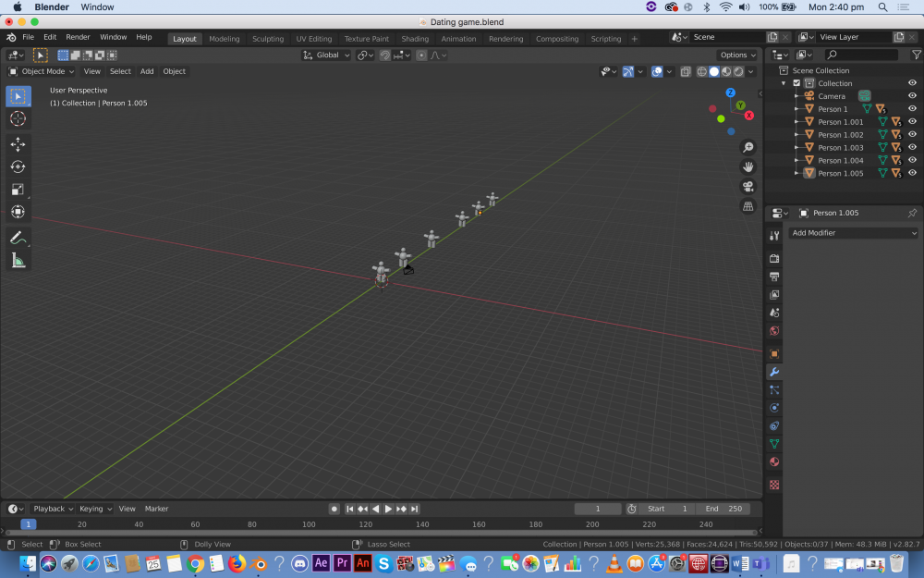The height and width of the screenshot is (578, 924).
Task: Hide the Collection using its eye icon
Action: click(x=912, y=83)
